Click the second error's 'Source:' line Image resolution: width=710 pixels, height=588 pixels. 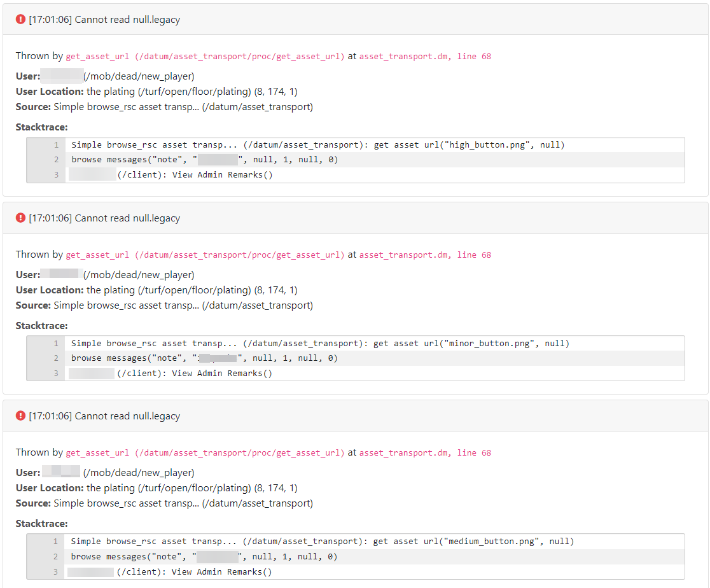(x=164, y=305)
